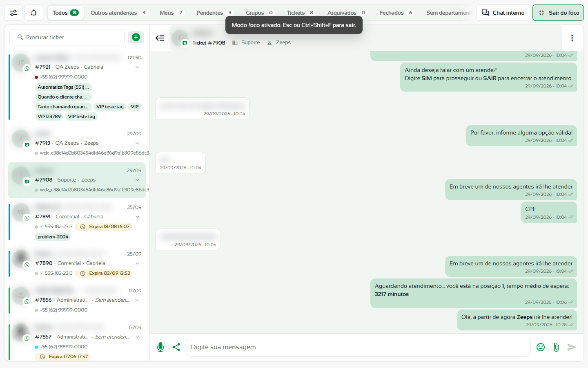Collapse the ticket list with the back-arrow icon

click(160, 38)
